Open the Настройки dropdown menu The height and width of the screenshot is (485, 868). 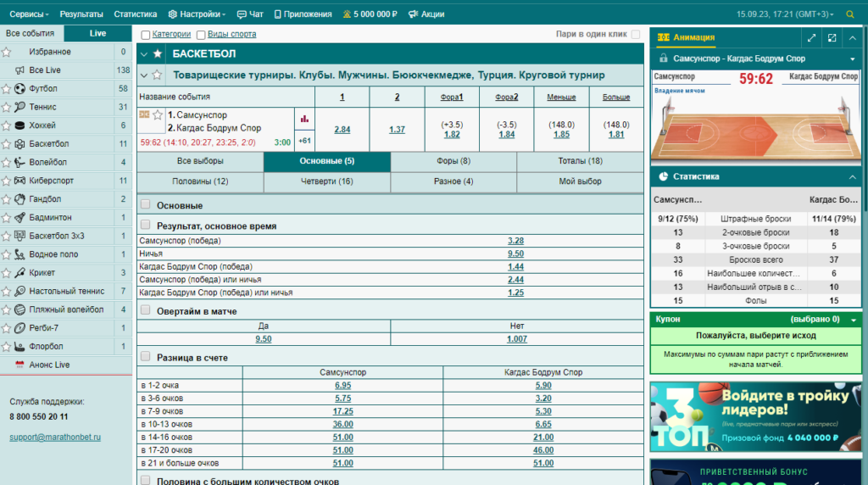coord(197,14)
